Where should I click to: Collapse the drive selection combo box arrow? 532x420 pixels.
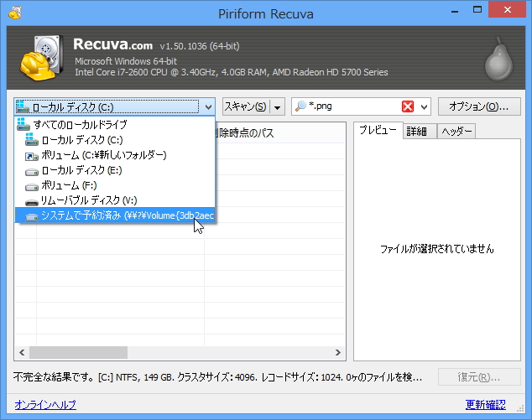208,107
